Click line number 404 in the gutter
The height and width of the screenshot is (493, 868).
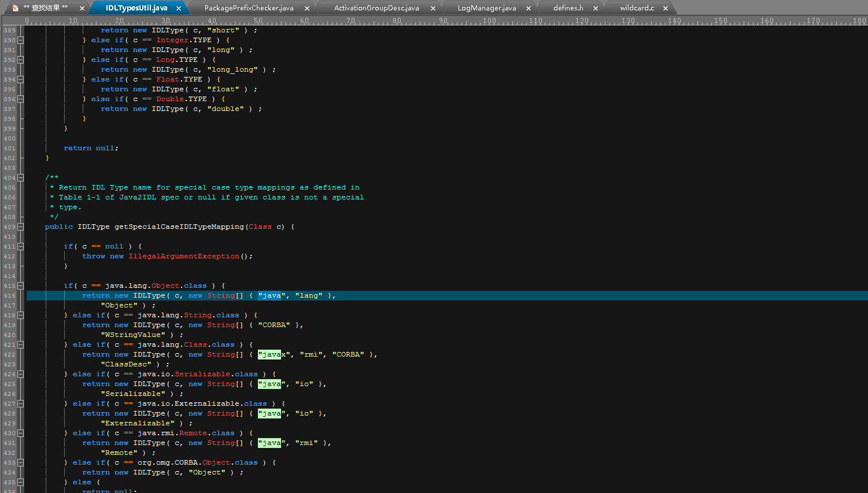click(x=10, y=177)
